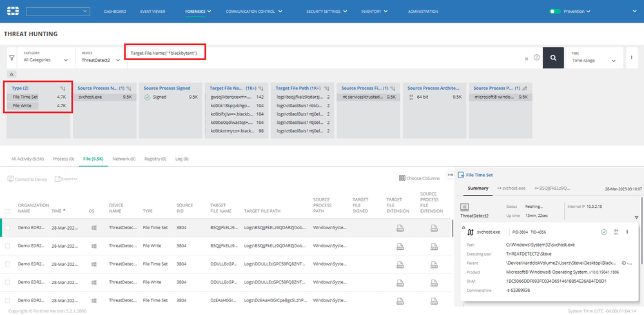
Task: Collapse the details panel with arrow icon
Action: [x=450, y=174]
